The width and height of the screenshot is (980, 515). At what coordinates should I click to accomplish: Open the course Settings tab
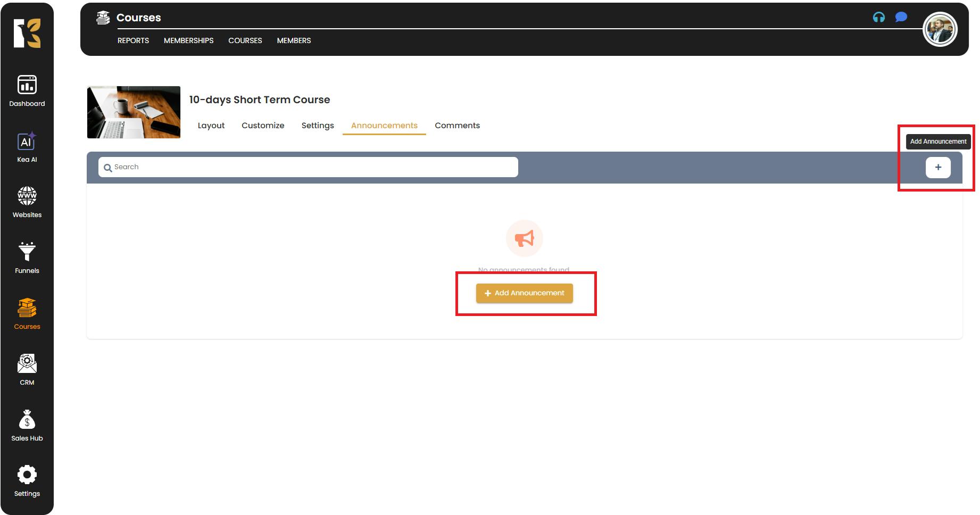318,126
